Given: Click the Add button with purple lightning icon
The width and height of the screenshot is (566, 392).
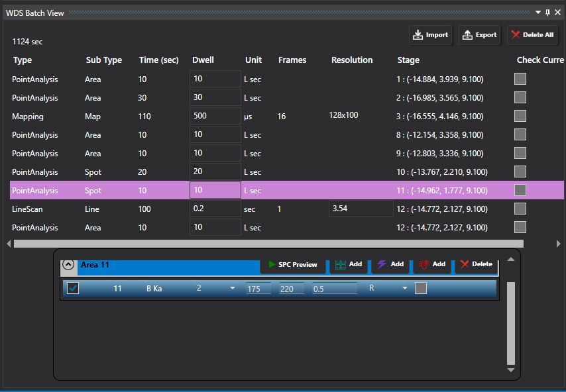Looking at the screenshot, I should pyautogui.click(x=390, y=264).
